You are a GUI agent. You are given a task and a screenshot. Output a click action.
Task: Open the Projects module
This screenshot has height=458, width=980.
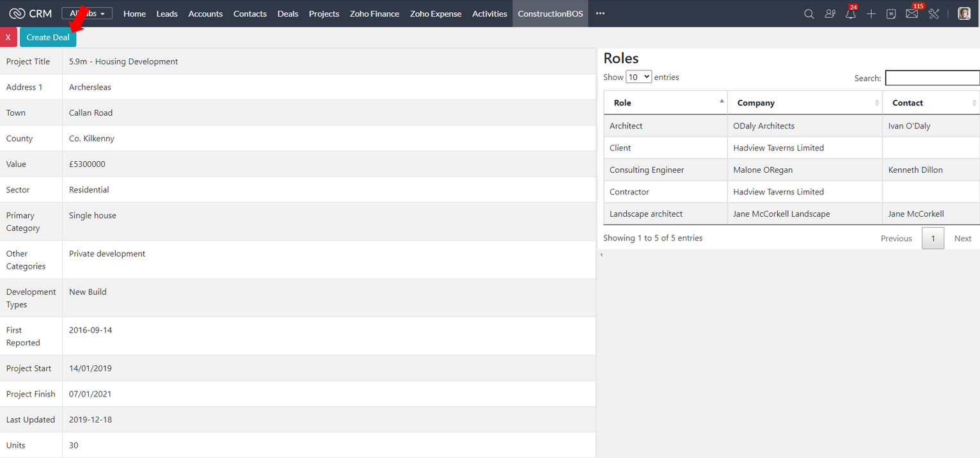coord(324,13)
